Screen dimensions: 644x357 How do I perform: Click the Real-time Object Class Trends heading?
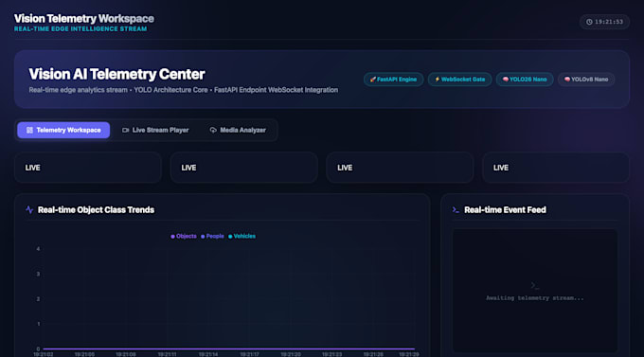[x=96, y=210]
